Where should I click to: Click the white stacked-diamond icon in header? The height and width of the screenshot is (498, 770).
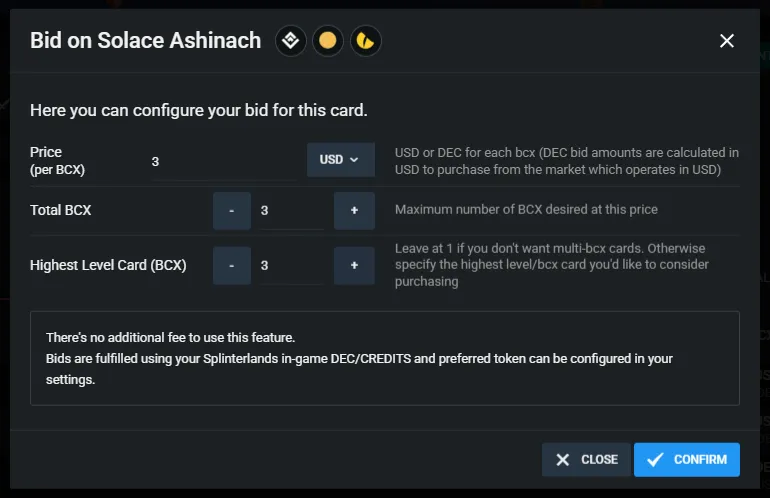pyautogui.click(x=291, y=40)
